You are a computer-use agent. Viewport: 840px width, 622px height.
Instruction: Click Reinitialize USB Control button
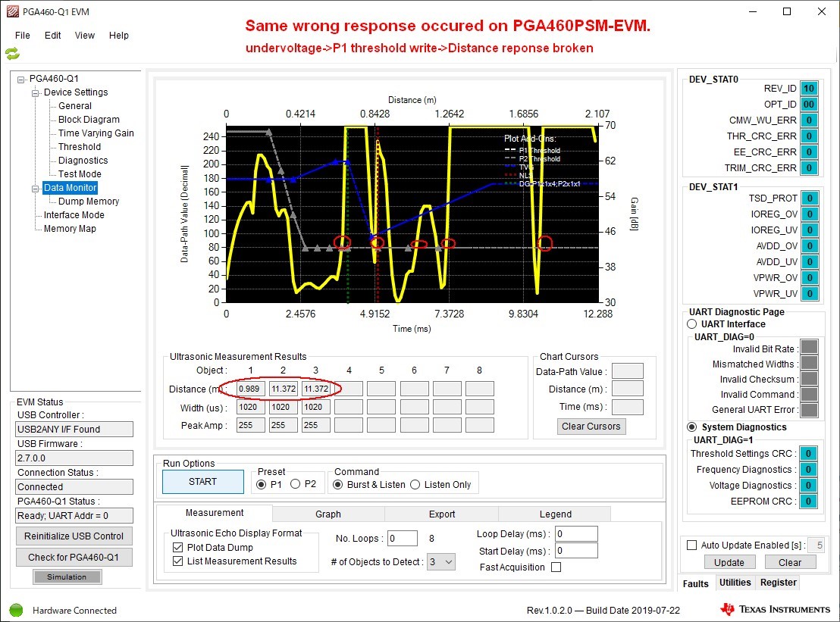click(x=74, y=536)
